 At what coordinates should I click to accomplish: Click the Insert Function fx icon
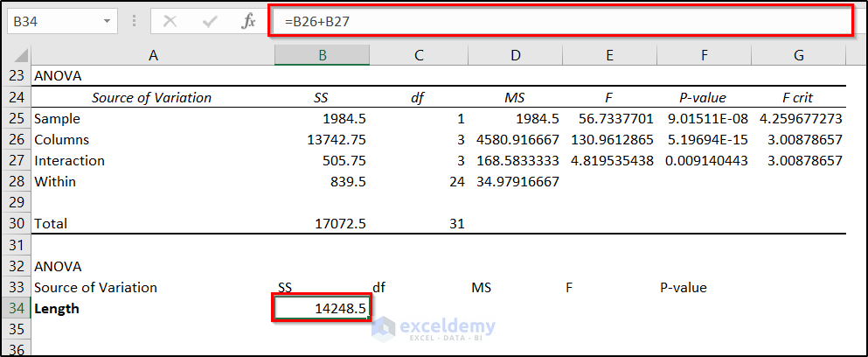pyautogui.click(x=248, y=22)
